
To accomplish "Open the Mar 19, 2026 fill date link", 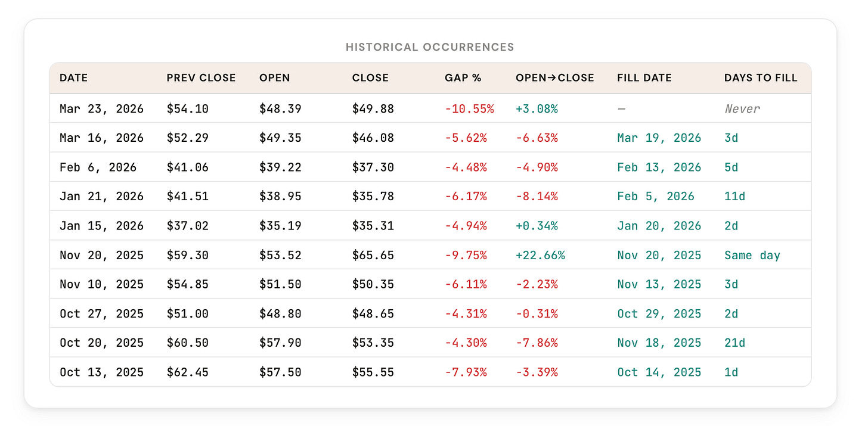I will point(659,137).
